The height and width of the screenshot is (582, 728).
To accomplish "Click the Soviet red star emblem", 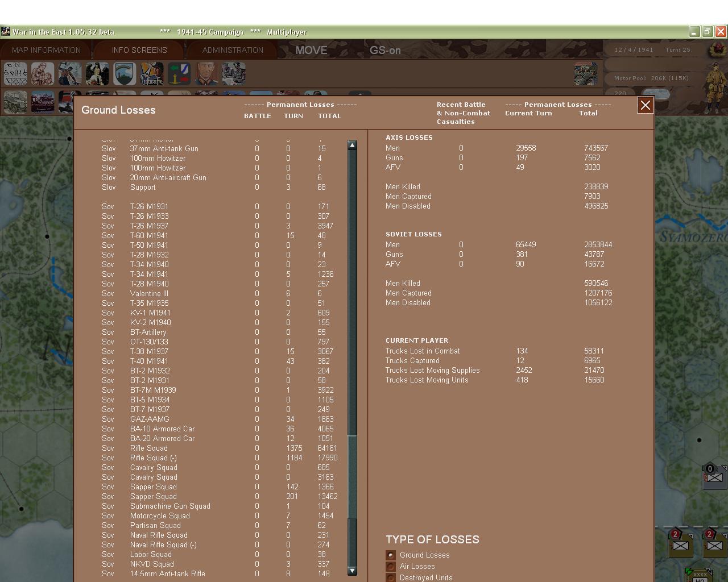I will pos(718,50).
